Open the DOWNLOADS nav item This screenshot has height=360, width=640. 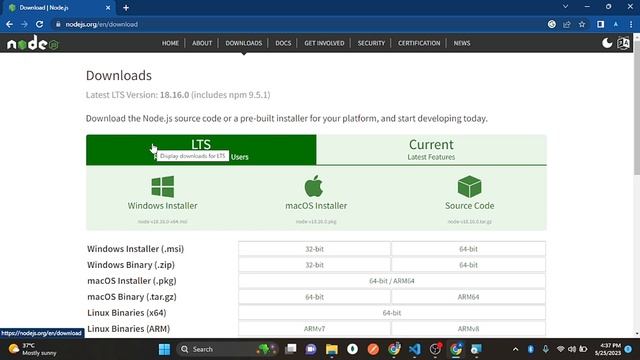pos(244,43)
